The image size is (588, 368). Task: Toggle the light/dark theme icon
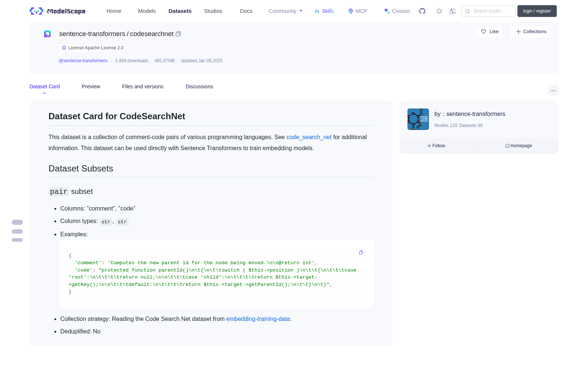tap(439, 11)
